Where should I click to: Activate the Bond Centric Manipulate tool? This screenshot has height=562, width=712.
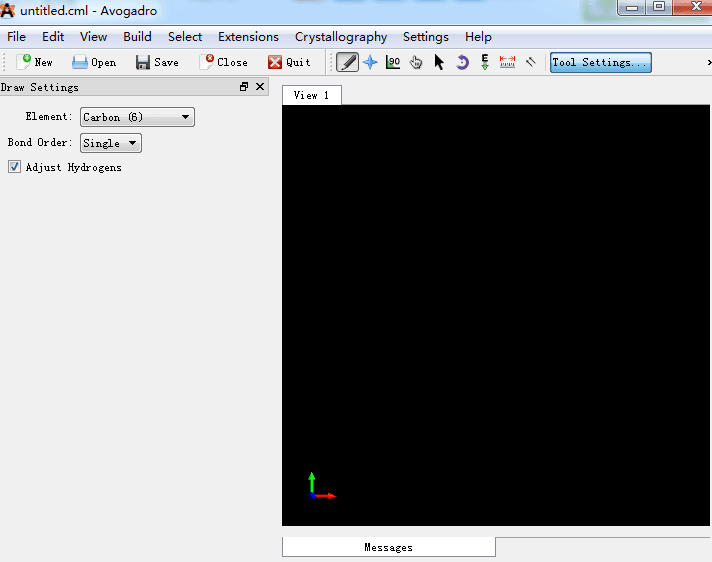click(393, 62)
